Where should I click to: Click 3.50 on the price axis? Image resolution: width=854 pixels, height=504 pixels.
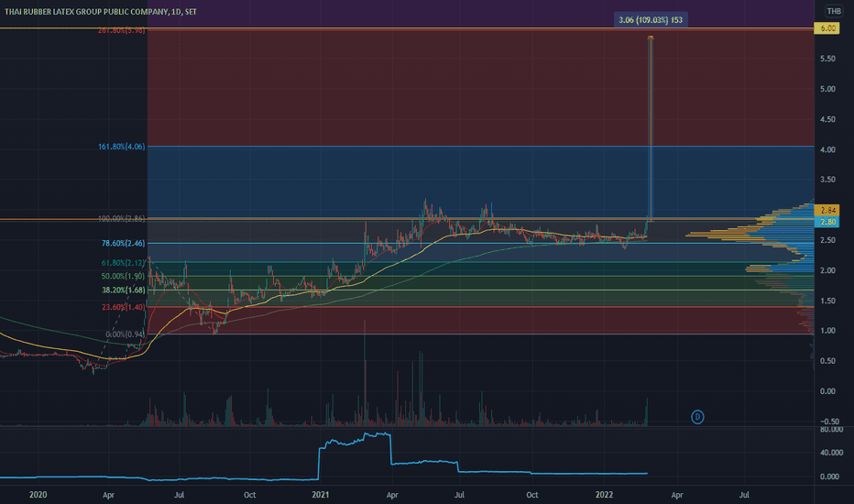(x=827, y=180)
